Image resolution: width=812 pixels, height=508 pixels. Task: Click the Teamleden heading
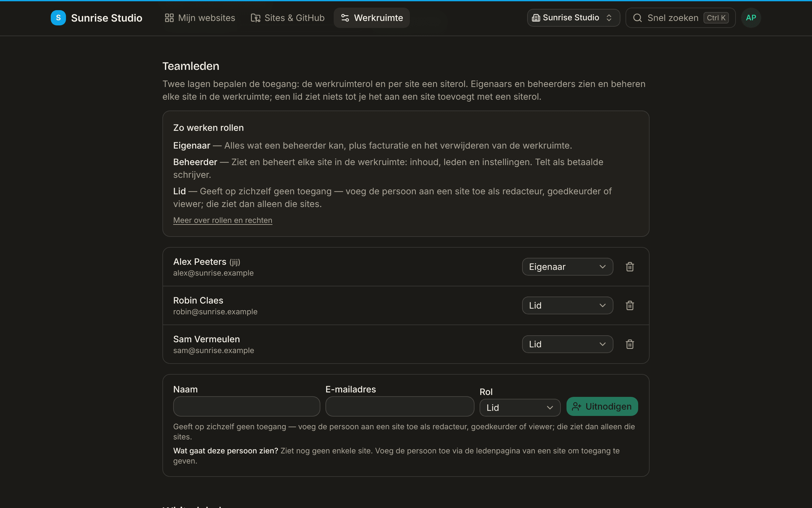tap(191, 66)
